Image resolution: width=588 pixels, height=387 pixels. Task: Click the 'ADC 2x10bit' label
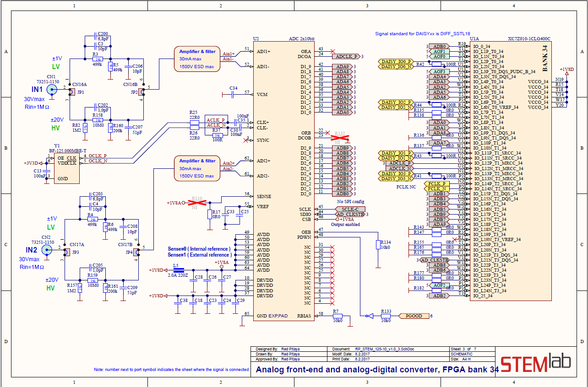pyautogui.click(x=301, y=39)
